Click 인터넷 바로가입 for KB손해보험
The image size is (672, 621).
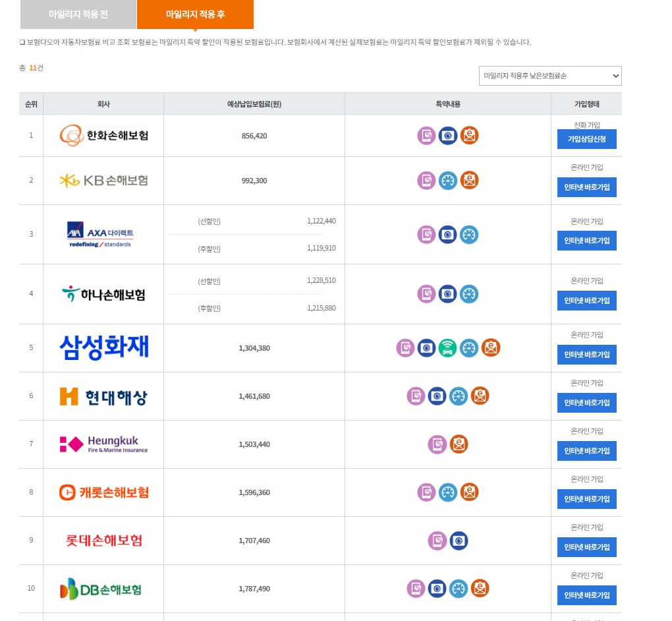click(587, 187)
